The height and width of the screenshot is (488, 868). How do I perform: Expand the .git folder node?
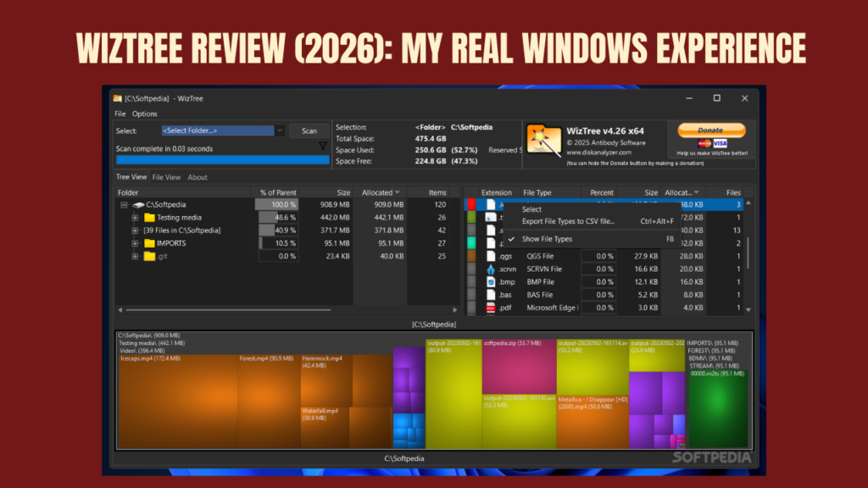coord(135,256)
